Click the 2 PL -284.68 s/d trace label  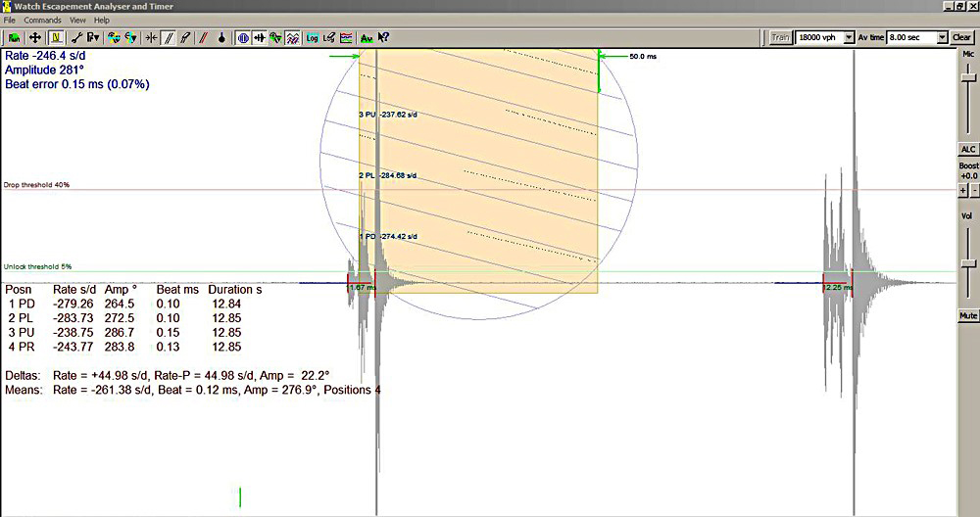(x=388, y=175)
